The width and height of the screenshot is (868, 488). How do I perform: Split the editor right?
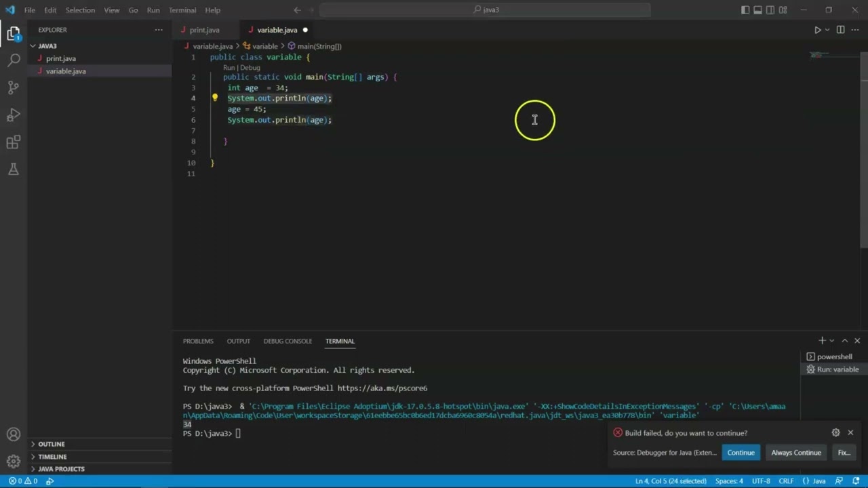pos(840,30)
